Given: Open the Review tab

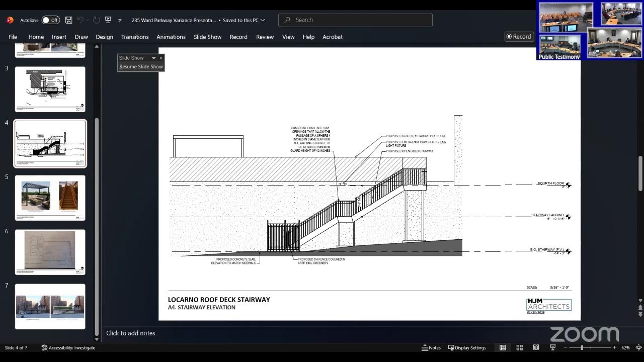Looking at the screenshot, I should click(x=265, y=37).
